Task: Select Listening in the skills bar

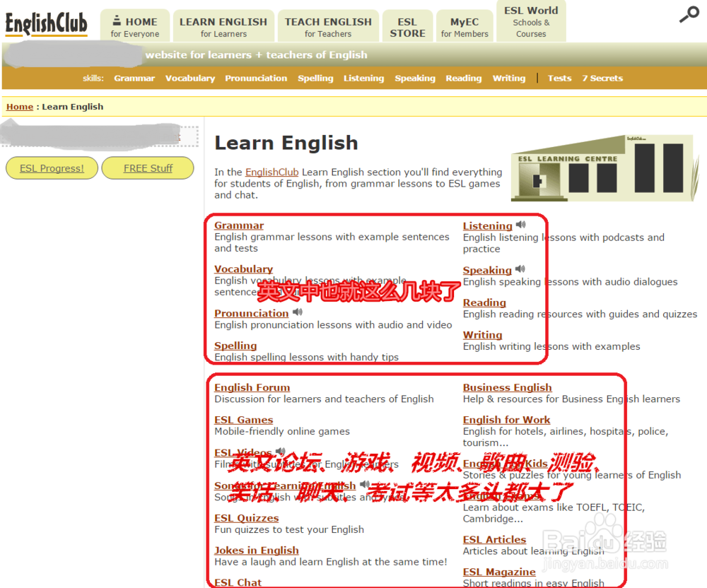Action: [363, 78]
